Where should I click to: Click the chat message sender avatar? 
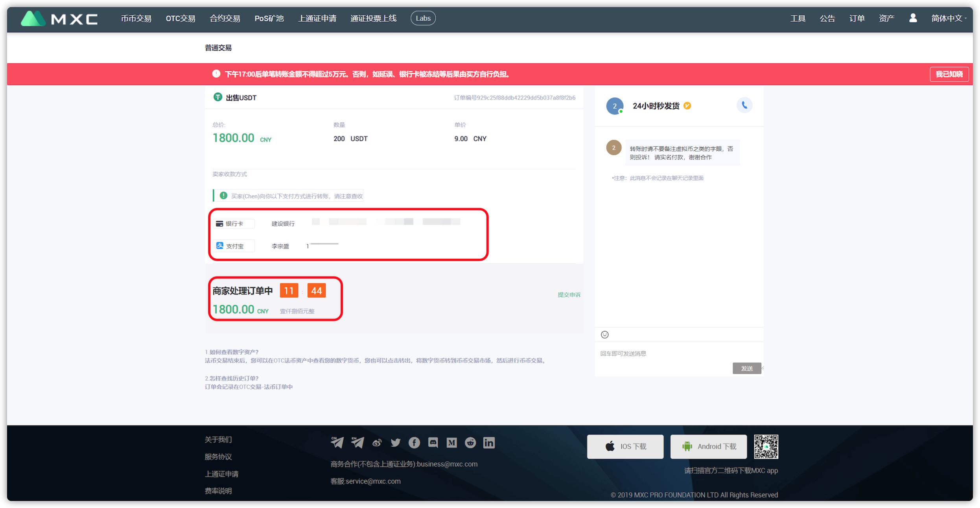click(x=613, y=148)
